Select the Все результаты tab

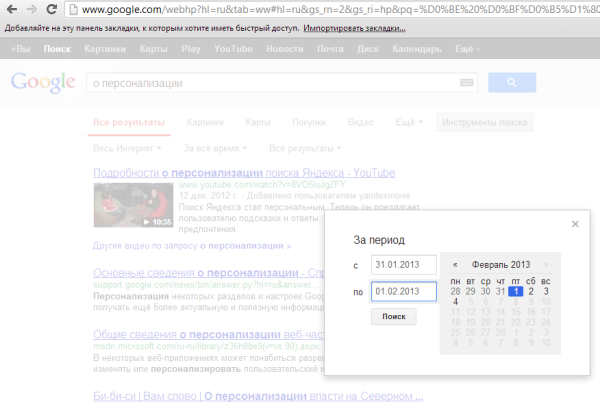(129, 122)
